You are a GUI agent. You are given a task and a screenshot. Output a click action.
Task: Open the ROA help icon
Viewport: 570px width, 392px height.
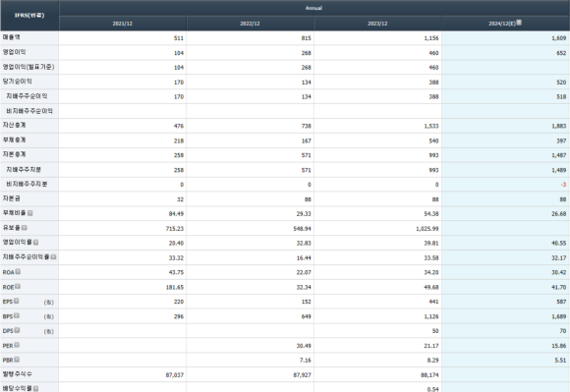pyautogui.click(x=18, y=272)
